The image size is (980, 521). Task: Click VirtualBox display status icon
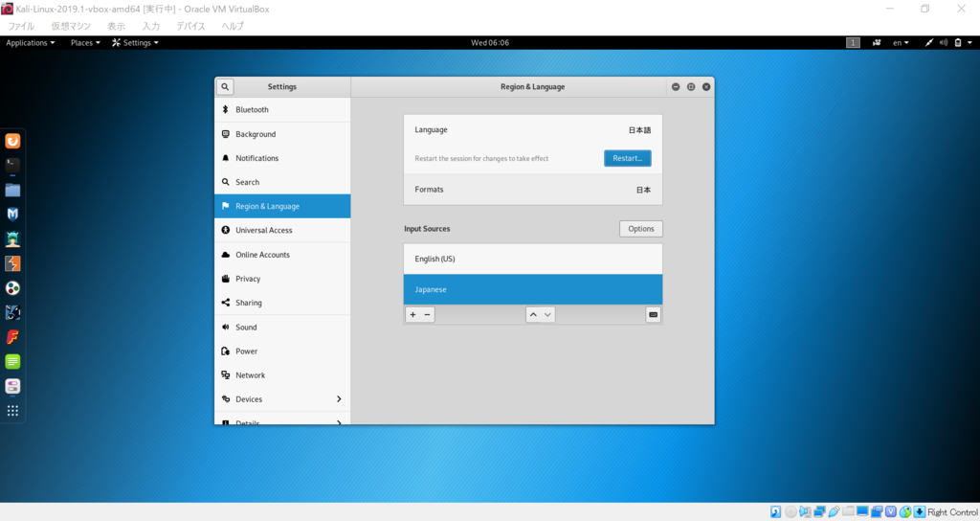[x=862, y=511]
